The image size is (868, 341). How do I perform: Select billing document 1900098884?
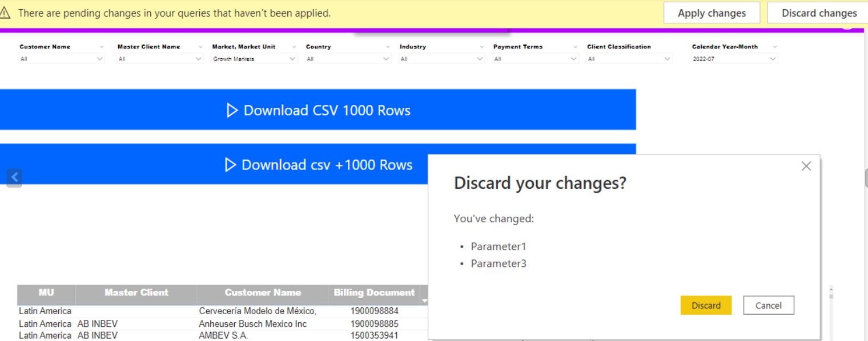(375, 311)
